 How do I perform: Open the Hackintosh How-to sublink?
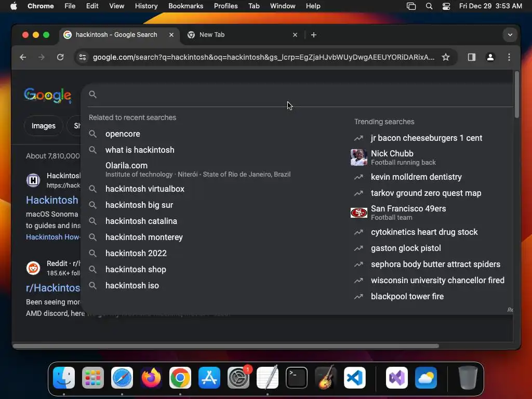coord(53,237)
